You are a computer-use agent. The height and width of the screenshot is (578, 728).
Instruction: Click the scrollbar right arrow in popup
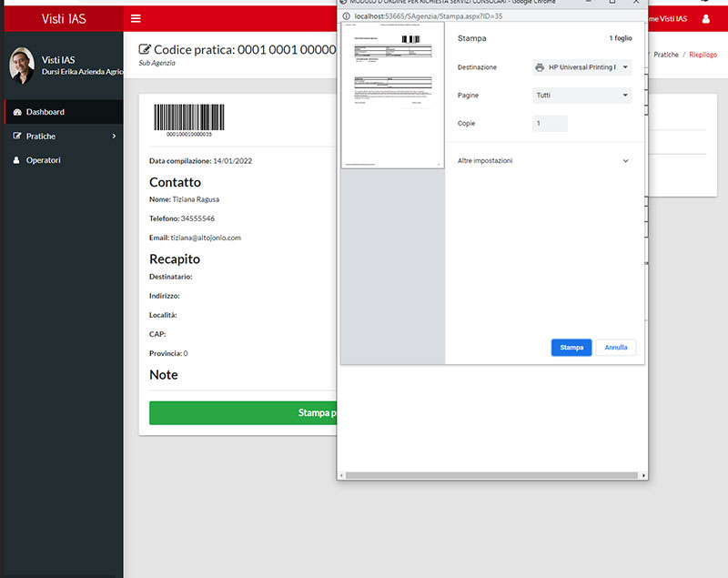click(643, 475)
